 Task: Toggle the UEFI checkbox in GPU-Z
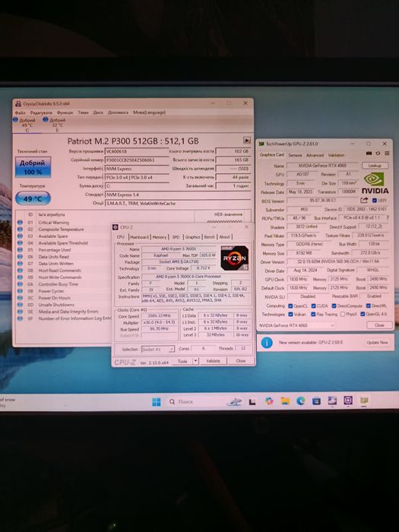point(375,200)
